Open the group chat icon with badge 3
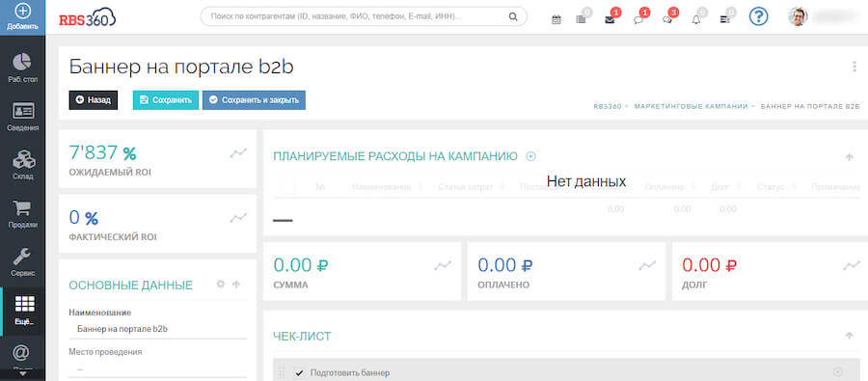The height and width of the screenshot is (381, 868). (667, 19)
